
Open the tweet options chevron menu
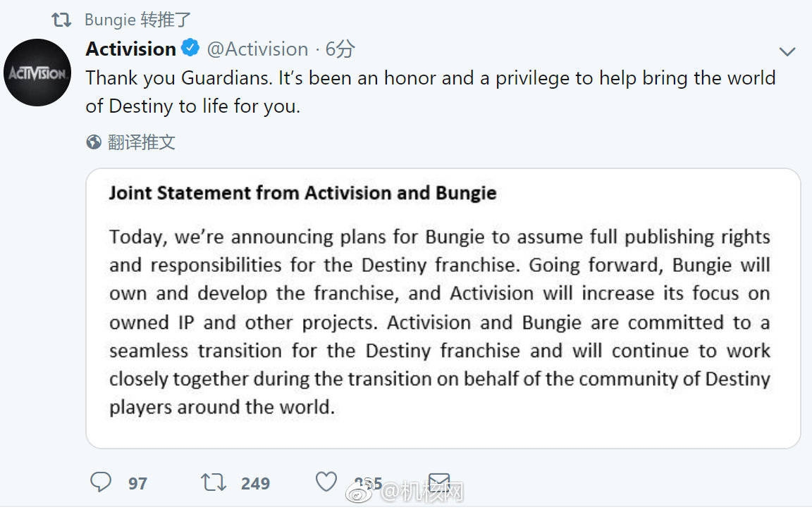click(x=787, y=51)
